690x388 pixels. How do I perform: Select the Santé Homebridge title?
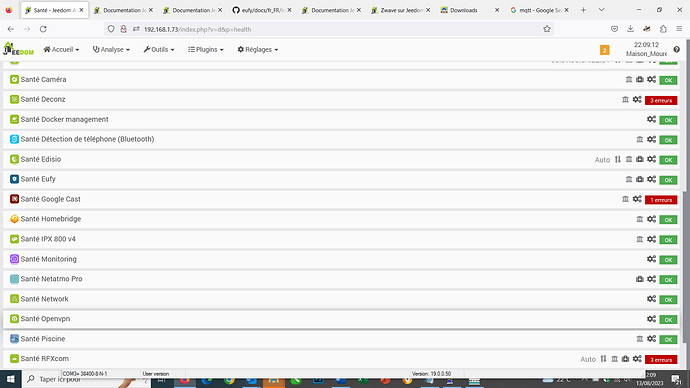coord(51,219)
